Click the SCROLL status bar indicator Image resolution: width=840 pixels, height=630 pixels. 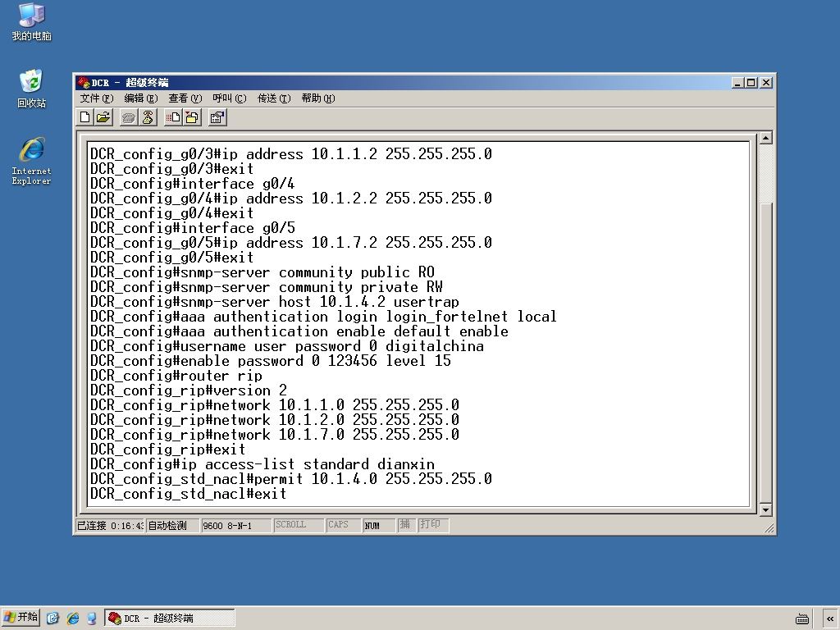point(299,525)
